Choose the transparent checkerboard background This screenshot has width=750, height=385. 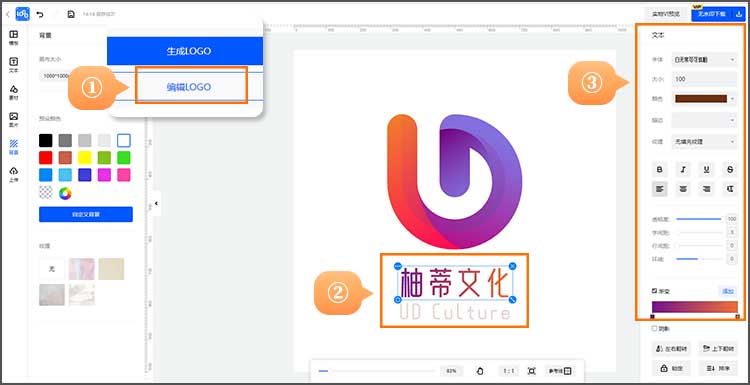click(45, 193)
